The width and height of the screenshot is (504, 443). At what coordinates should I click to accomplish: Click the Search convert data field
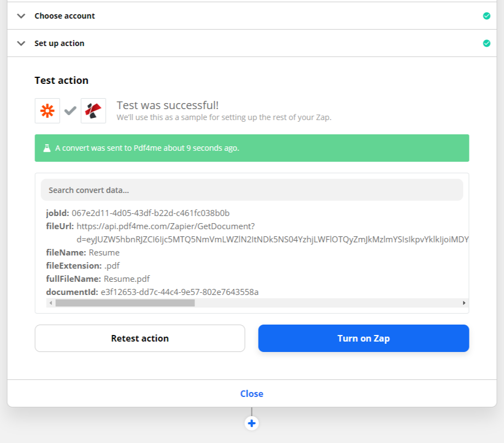[x=251, y=190]
